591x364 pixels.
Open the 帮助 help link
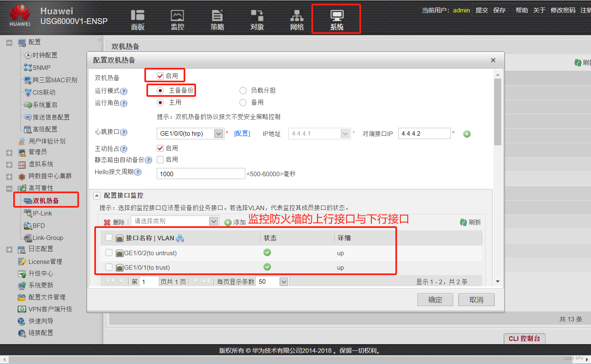click(522, 10)
